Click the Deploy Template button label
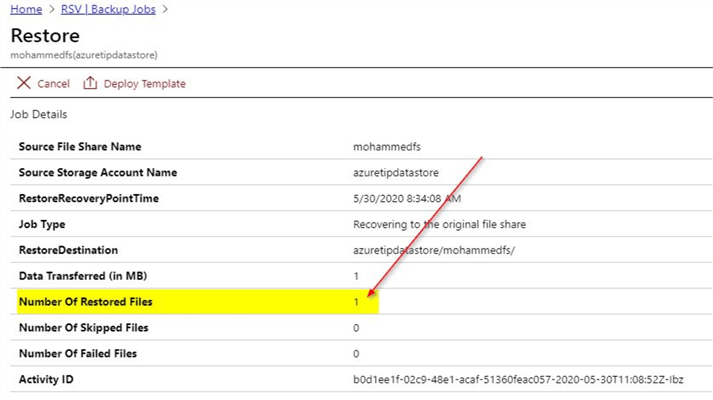713x400 pixels. pos(144,84)
